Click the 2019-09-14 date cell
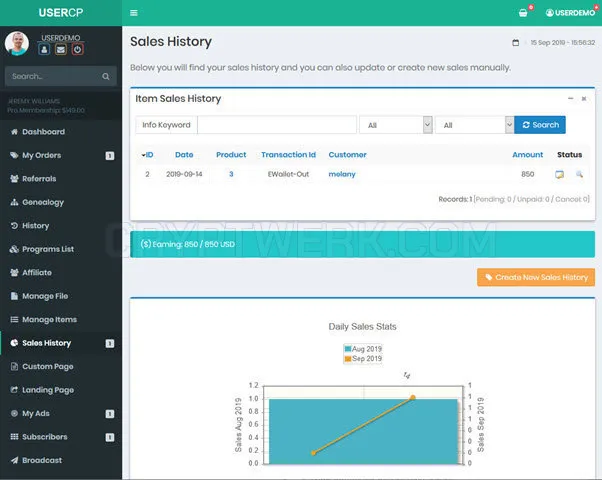Screen dimensions: 602x480 184,174
